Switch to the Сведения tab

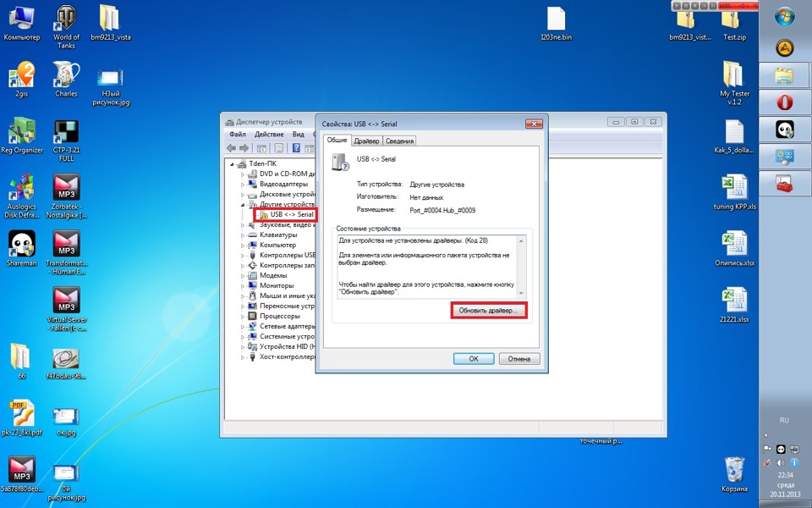[400, 141]
